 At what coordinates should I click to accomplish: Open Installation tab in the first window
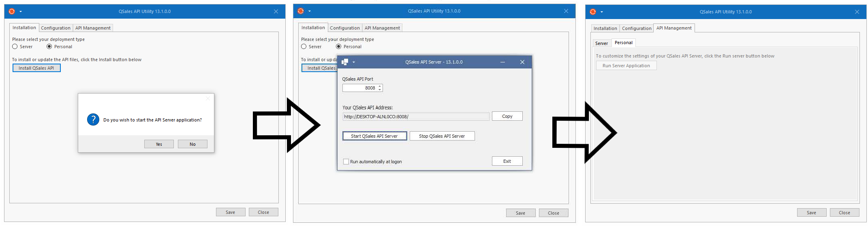coord(24,28)
